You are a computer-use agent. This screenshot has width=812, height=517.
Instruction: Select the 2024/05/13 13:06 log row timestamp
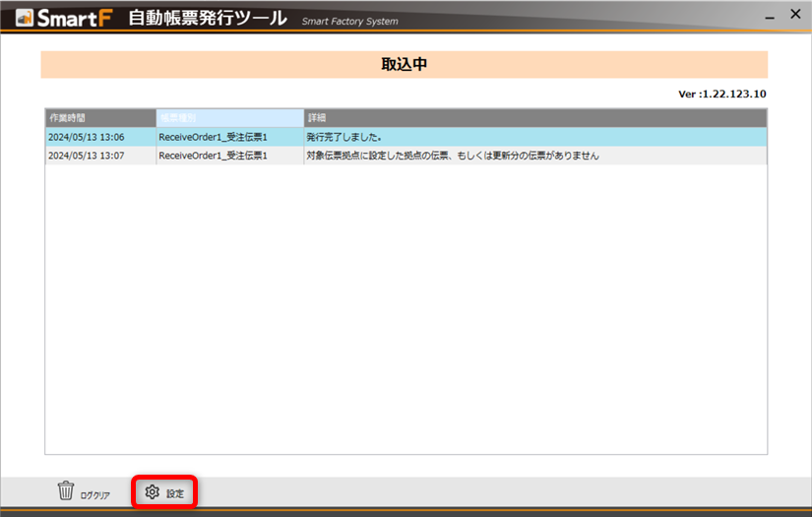click(x=86, y=137)
